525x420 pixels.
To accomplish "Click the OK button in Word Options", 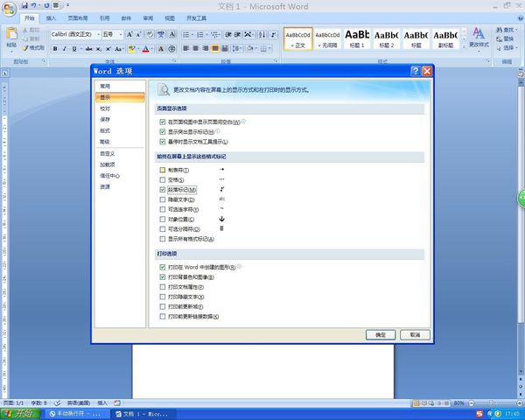I will coord(381,334).
